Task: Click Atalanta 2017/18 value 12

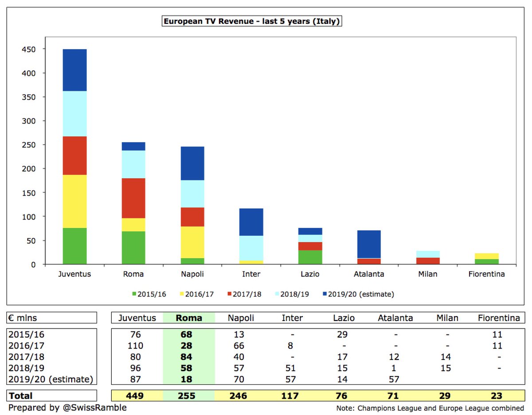Action: pyautogui.click(x=394, y=356)
